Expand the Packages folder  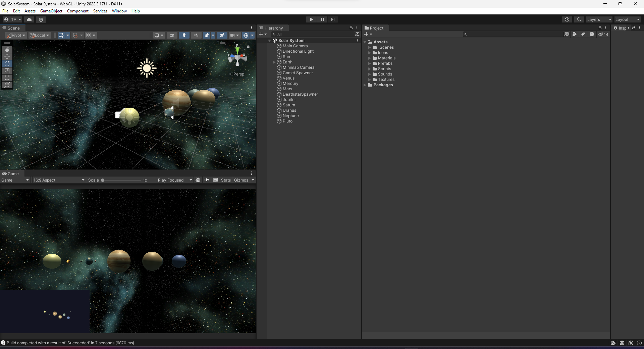point(365,85)
